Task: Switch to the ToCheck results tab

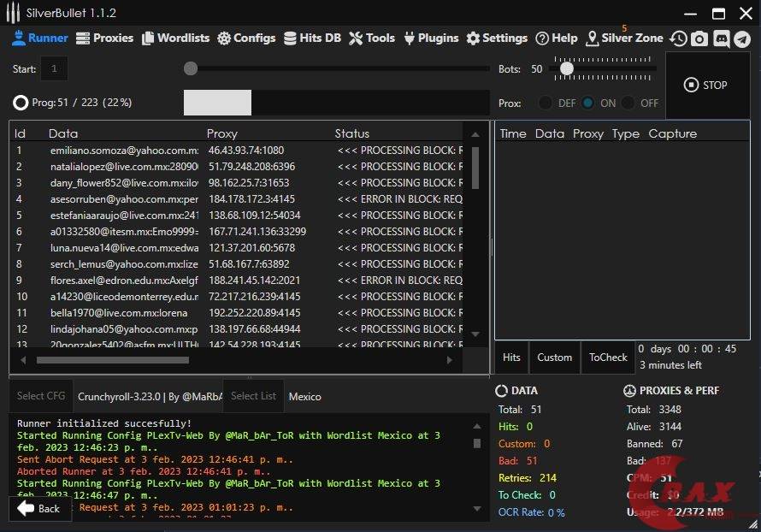Action: pyautogui.click(x=608, y=358)
